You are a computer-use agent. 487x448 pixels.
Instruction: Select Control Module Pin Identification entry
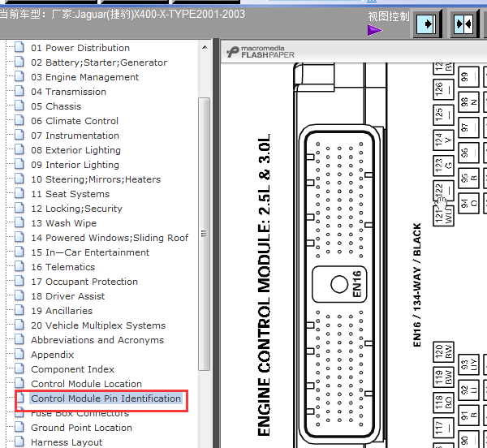tap(106, 398)
